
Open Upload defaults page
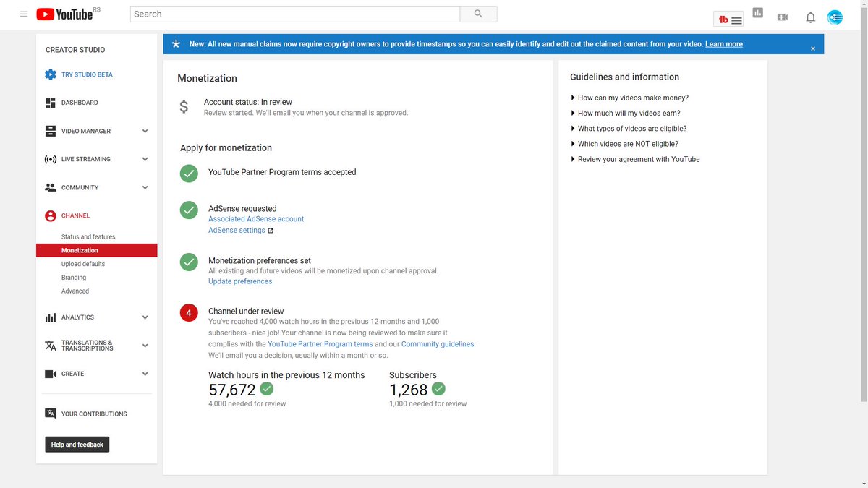click(83, 264)
